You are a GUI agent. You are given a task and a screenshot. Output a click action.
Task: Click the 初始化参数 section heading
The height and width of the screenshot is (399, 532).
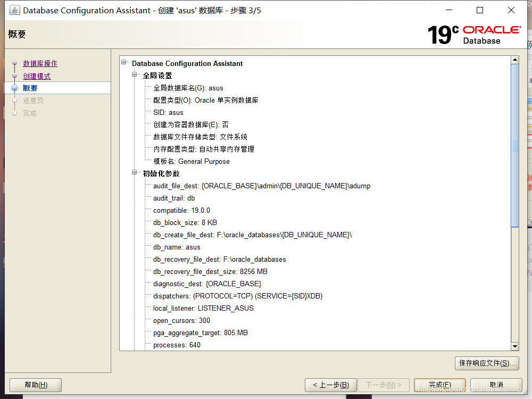coord(161,174)
